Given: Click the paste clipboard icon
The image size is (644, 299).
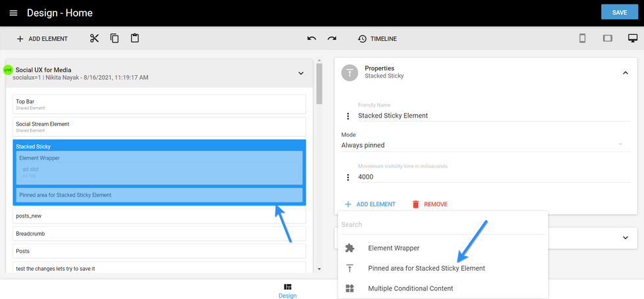Looking at the screenshot, I should click(135, 39).
